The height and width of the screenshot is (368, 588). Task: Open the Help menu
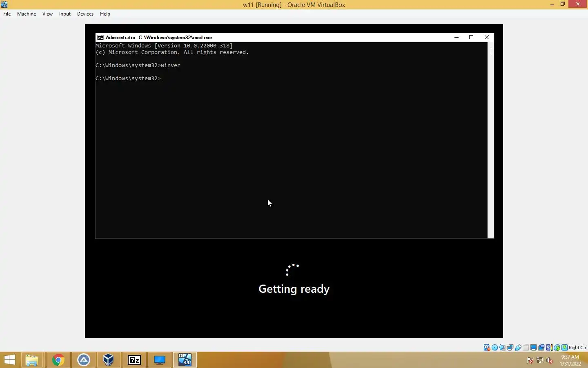pyautogui.click(x=105, y=14)
